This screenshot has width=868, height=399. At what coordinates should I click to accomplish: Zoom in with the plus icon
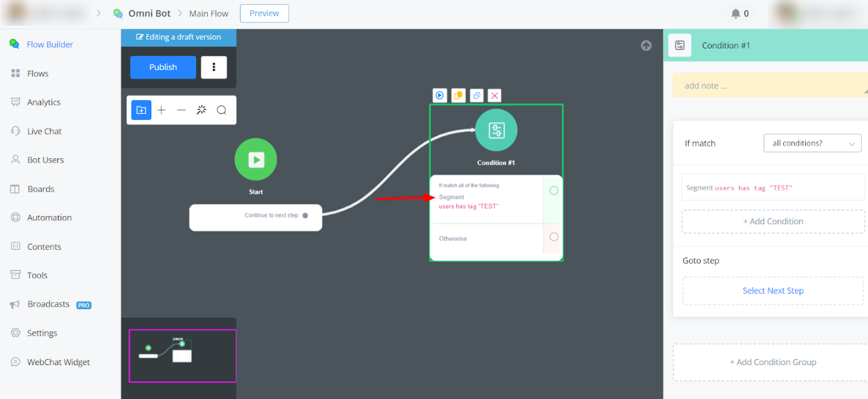pos(161,110)
